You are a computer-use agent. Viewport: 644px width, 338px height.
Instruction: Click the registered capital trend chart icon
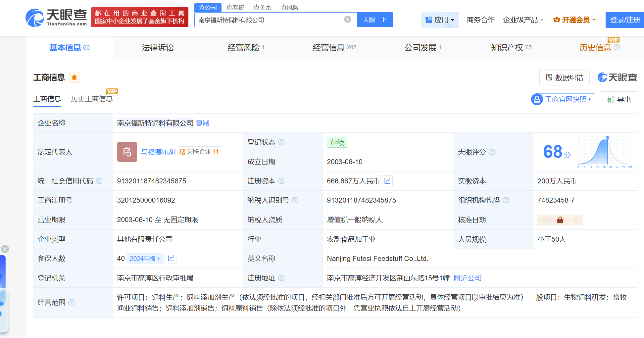387,181
